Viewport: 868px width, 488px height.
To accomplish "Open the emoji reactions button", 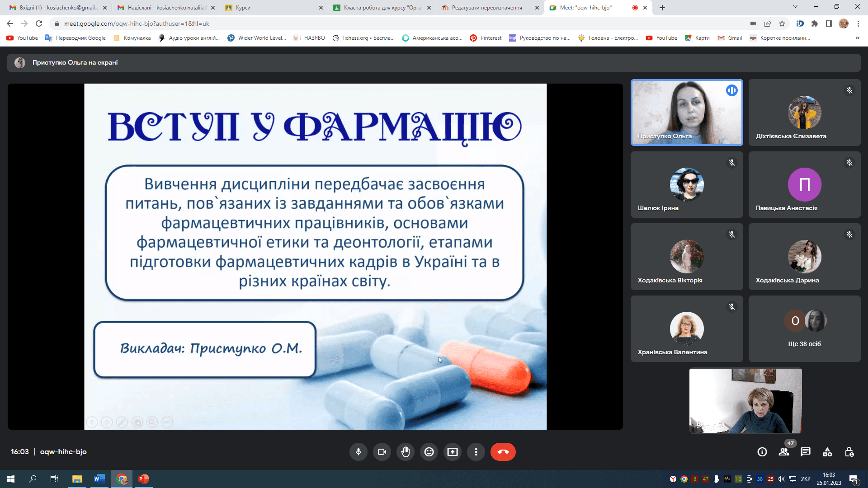I will pos(429,452).
